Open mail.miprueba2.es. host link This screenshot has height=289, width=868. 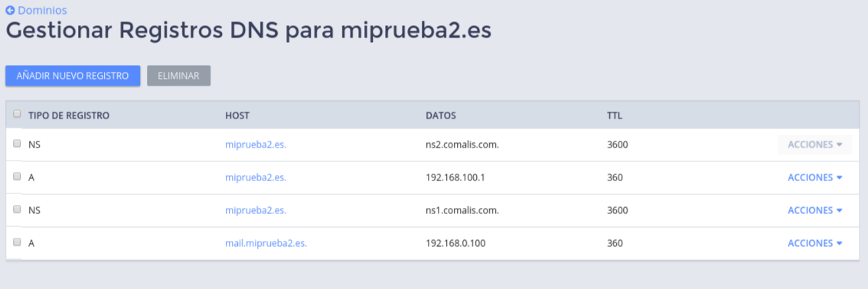[x=266, y=243]
